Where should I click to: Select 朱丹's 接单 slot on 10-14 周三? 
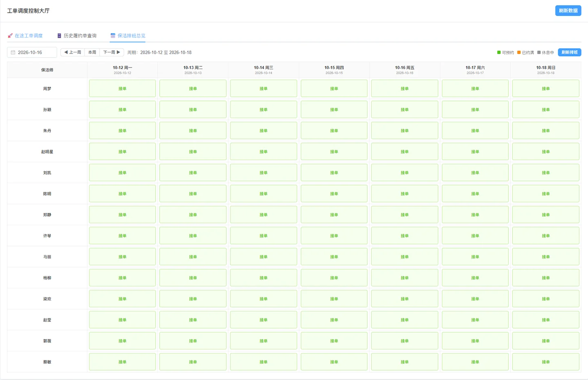point(263,130)
